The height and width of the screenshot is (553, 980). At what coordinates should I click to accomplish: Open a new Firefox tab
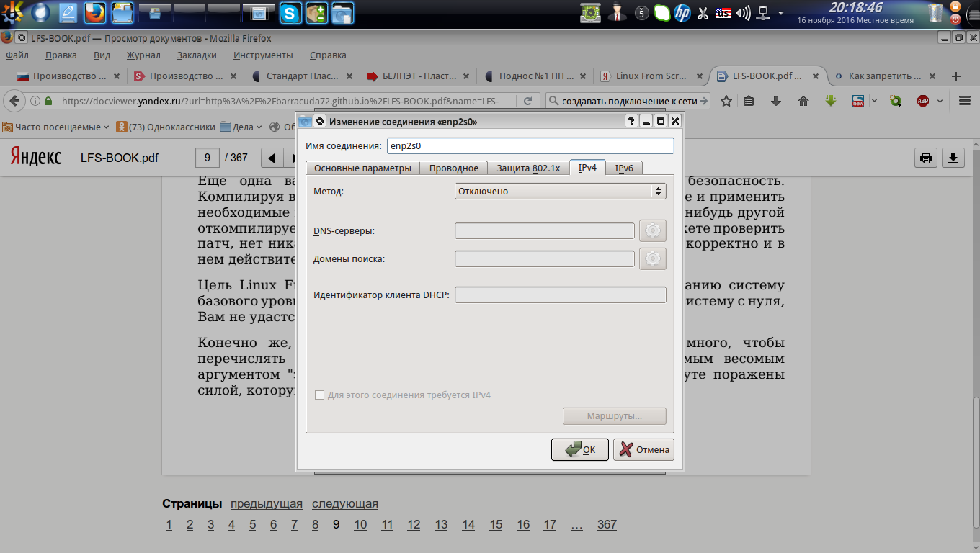[x=956, y=76]
